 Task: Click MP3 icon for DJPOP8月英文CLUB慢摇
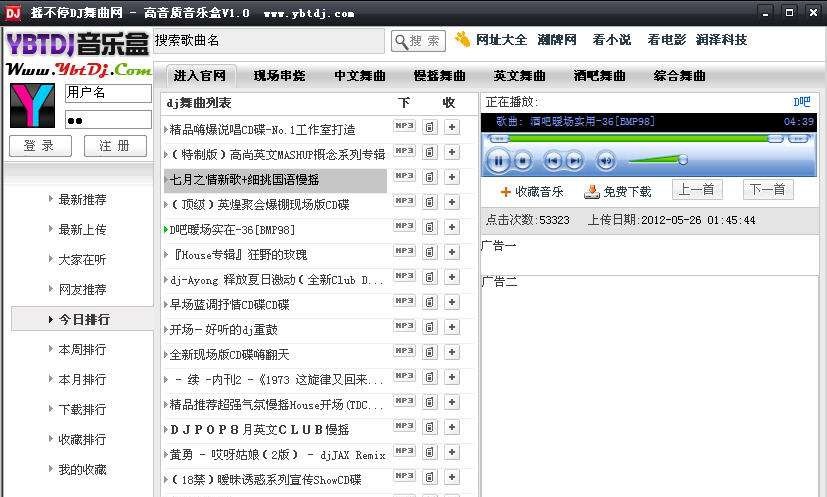coord(405,426)
